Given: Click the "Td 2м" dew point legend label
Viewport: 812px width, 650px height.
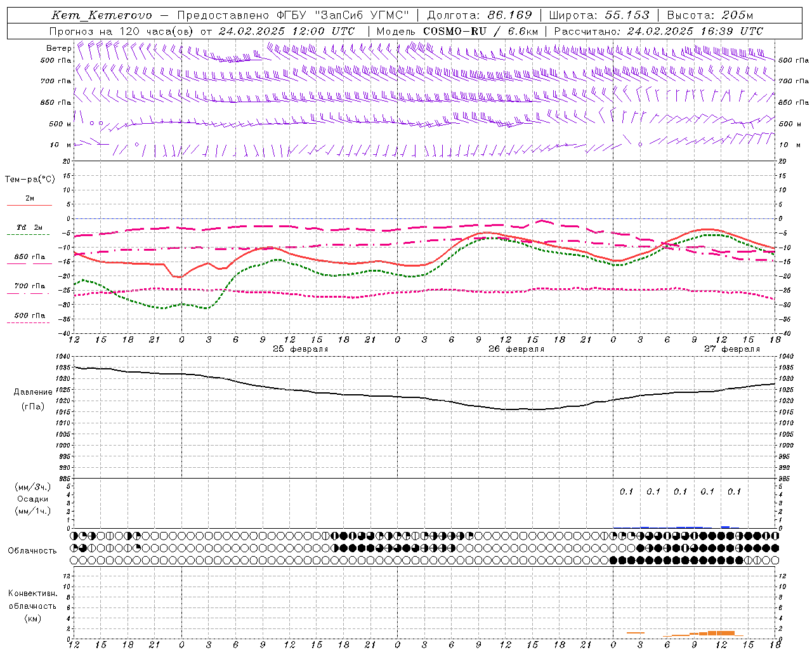Looking at the screenshot, I should [x=30, y=227].
